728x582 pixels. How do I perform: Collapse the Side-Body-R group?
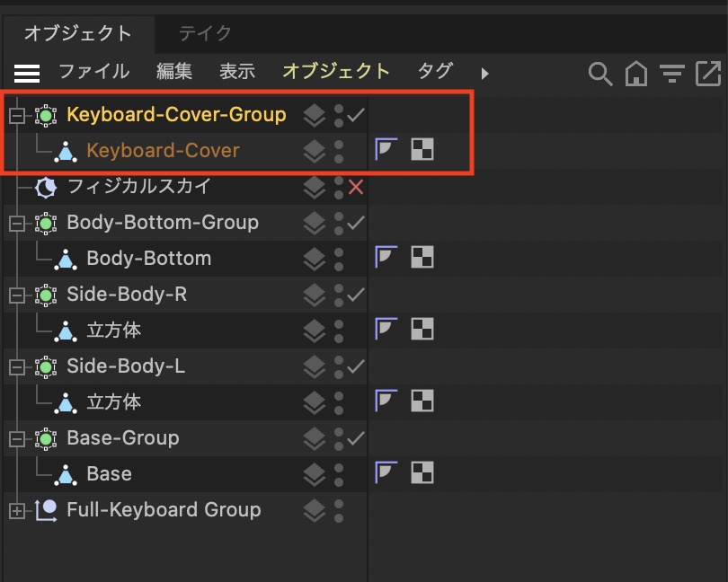tap(15, 295)
